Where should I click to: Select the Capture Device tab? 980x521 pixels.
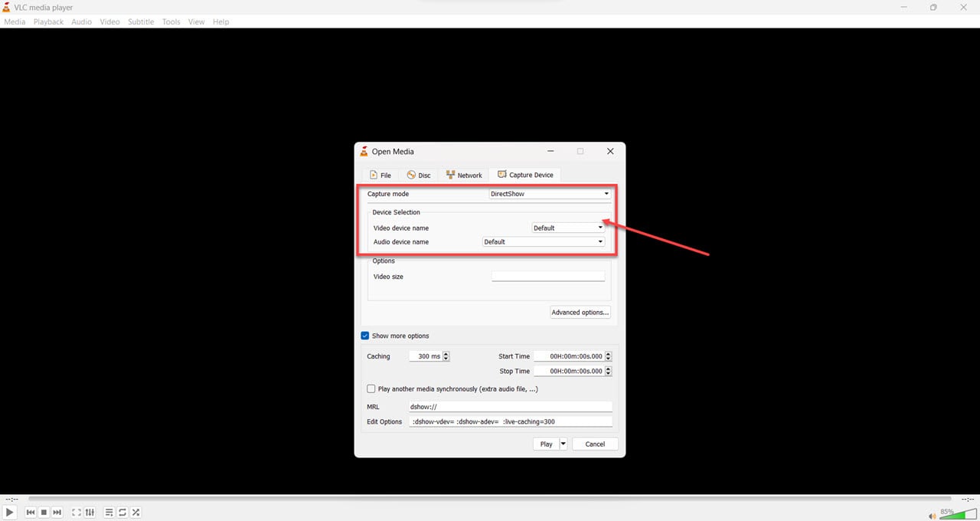525,175
